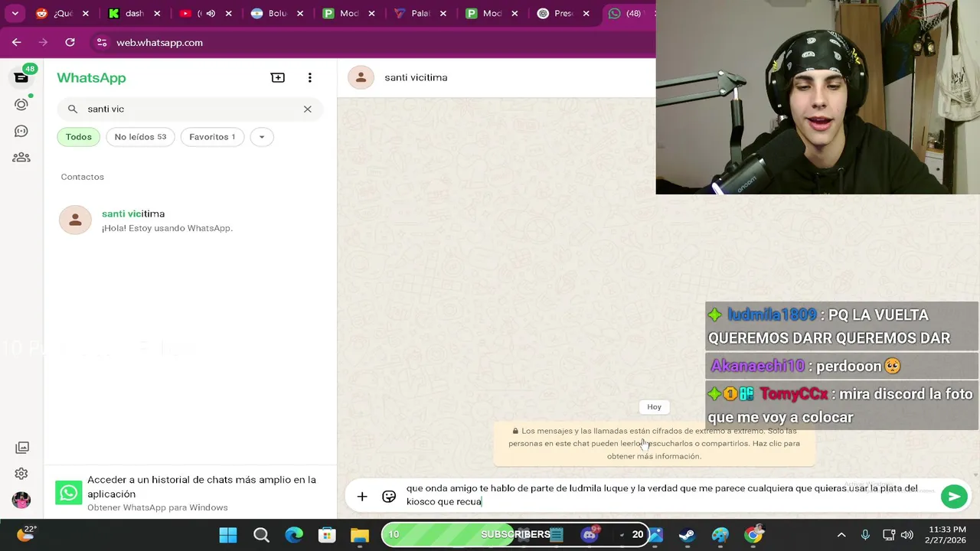Click Obtener WhatsApp para Windows link
The image size is (980, 551).
point(157,507)
